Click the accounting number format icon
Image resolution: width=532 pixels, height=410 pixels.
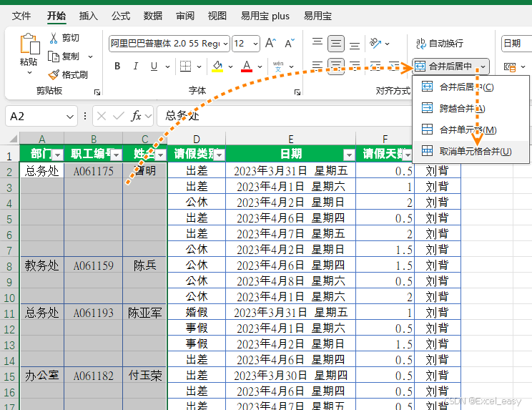point(510,67)
